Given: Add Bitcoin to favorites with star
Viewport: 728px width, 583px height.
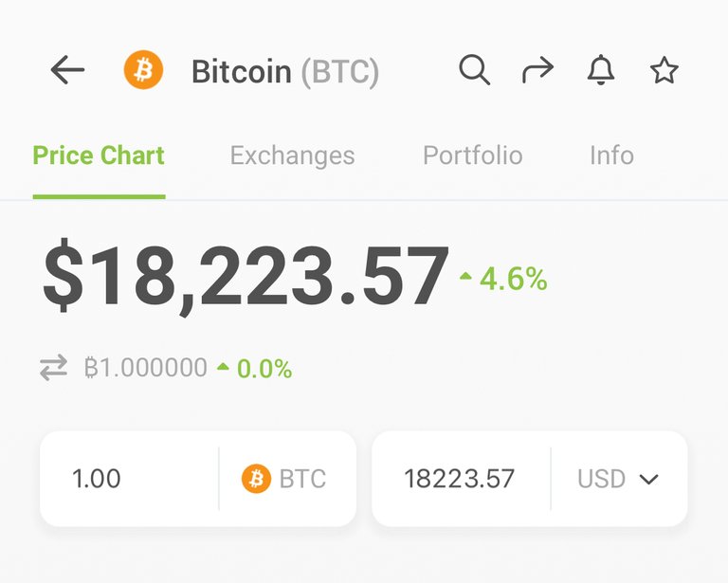Looking at the screenshot, I should pos(664,70).
